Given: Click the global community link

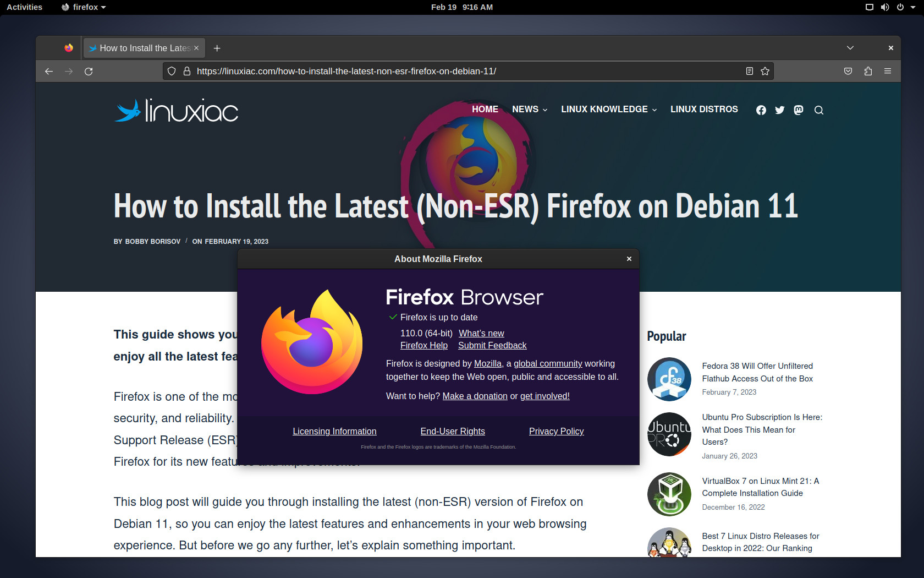Looking at the screenshot, I should tap(548, 364).
